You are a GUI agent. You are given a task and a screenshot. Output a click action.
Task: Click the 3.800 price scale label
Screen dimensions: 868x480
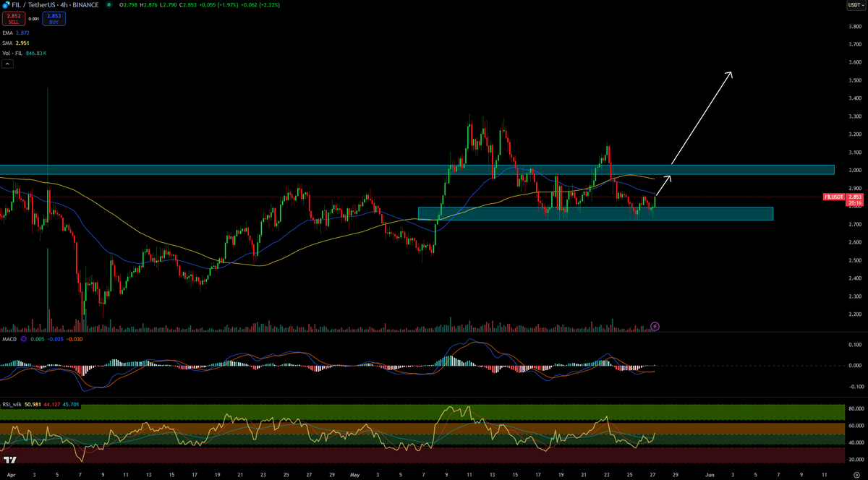coord(854,26)
